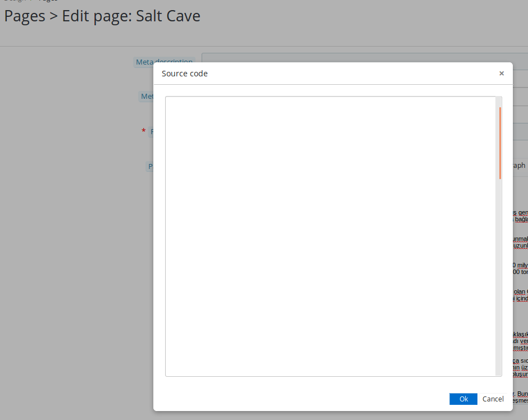Click the page heading Edit page: Salt Cave
The height and width of the screenshot is (420, 528).
(x=131, y=16)
